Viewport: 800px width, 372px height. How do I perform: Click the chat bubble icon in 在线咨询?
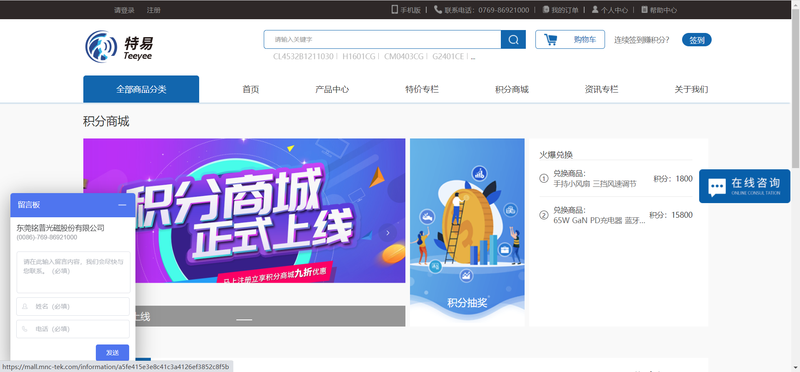[717, 187]
